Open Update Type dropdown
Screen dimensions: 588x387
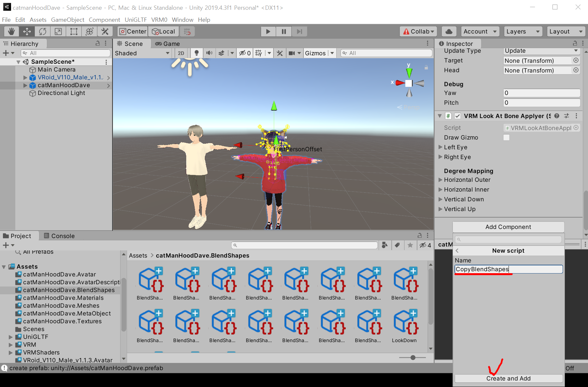(541, 51)
